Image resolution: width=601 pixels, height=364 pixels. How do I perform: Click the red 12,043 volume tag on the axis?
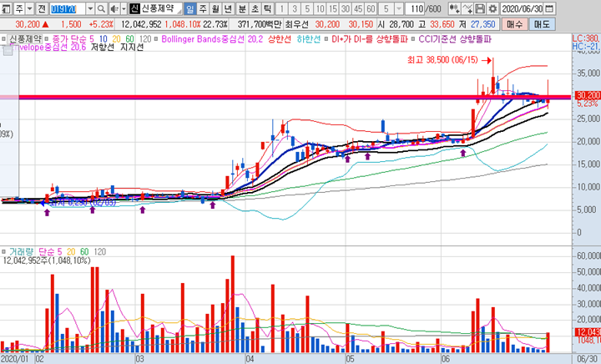[x=588, y=332]
